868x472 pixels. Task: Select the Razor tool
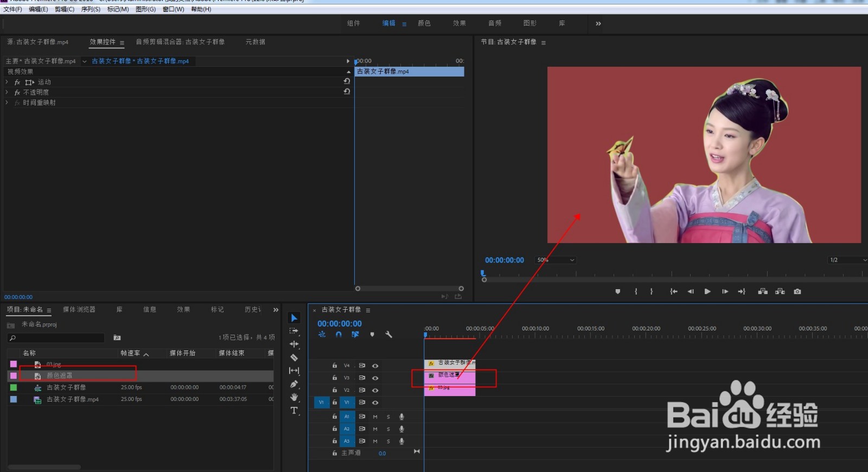(x=294, y=358)
